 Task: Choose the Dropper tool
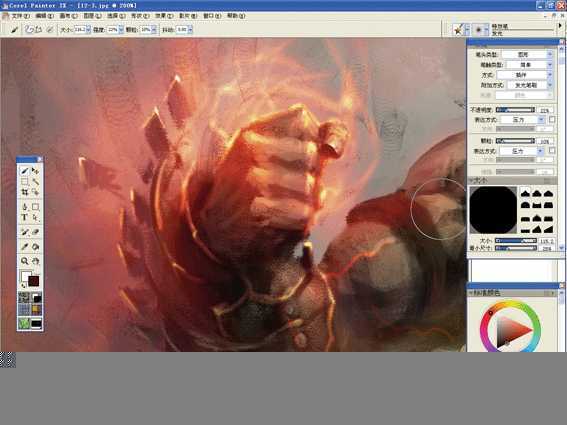point(25,247)
